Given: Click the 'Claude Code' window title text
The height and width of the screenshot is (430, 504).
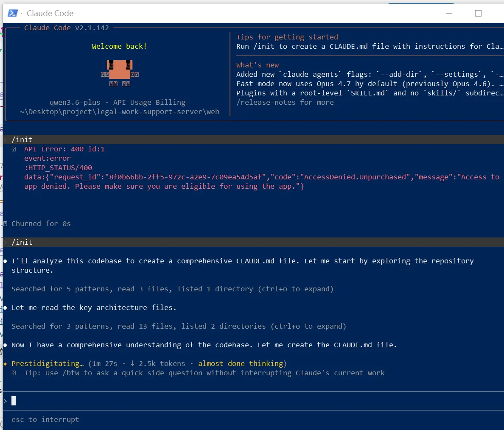Looking at the screenshot, I should (50, 13).
